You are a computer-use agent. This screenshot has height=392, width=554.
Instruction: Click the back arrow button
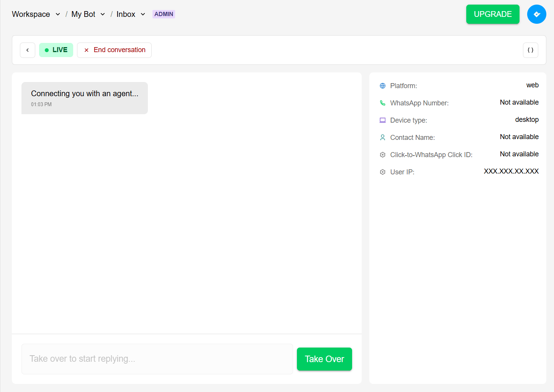tap(28, 50)
